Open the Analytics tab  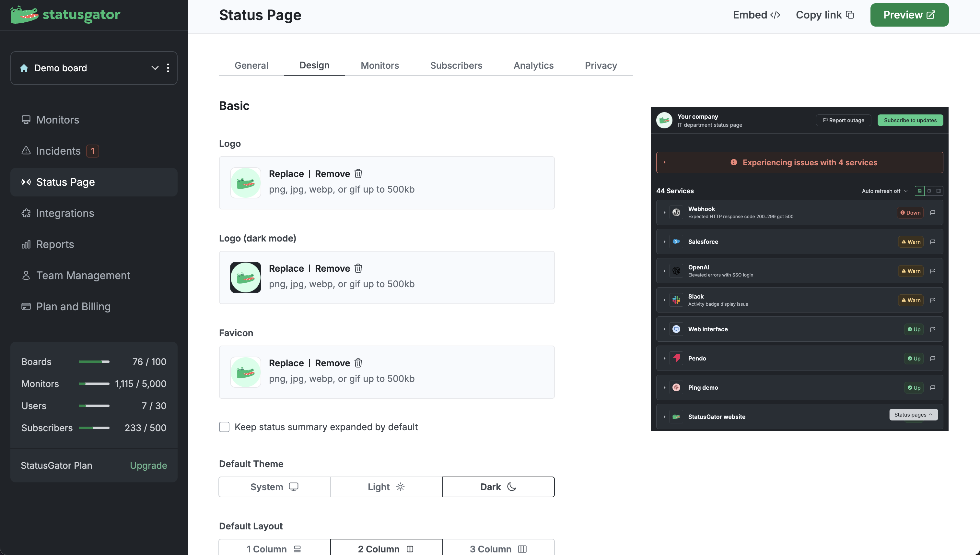[x=533, y=65]
